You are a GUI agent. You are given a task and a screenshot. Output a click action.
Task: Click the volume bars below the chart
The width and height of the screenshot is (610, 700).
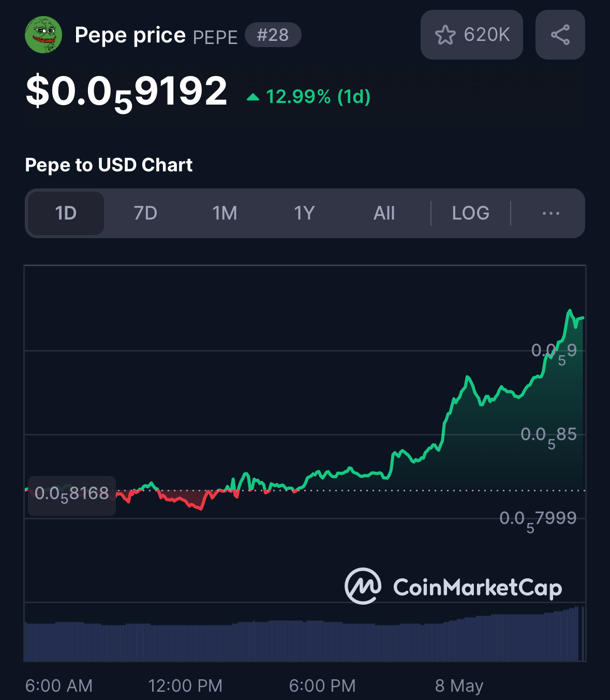305,633
